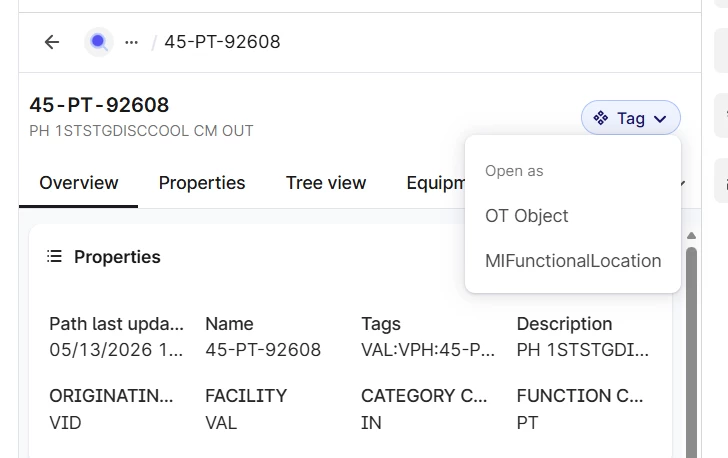
Task: Click the Properties list icon
Action: (x=54, y=256)
